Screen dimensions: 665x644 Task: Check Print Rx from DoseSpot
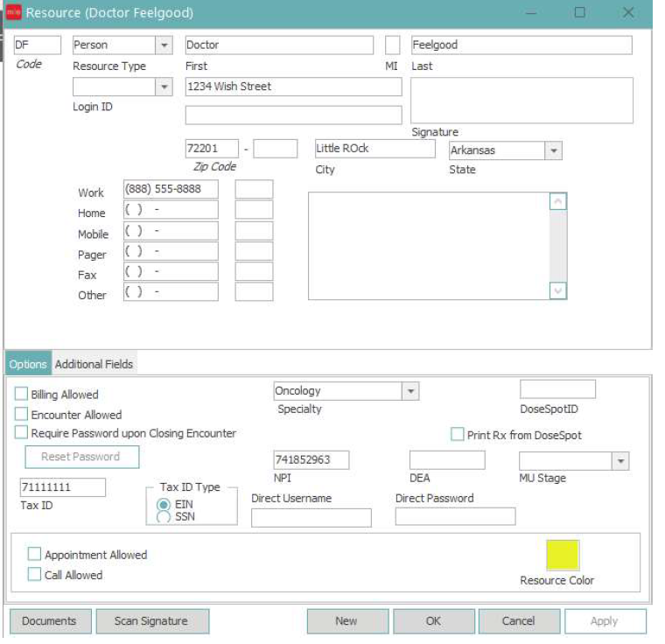pyautogui.click(x=457, y=435)
